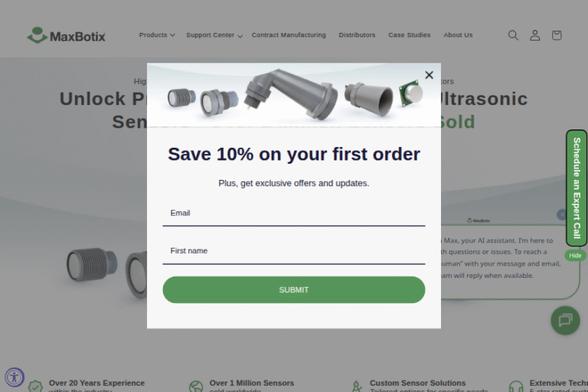Expand the Products dropdown menu
The width and height of the screenshot is (588, 392).
coord(157,35)
